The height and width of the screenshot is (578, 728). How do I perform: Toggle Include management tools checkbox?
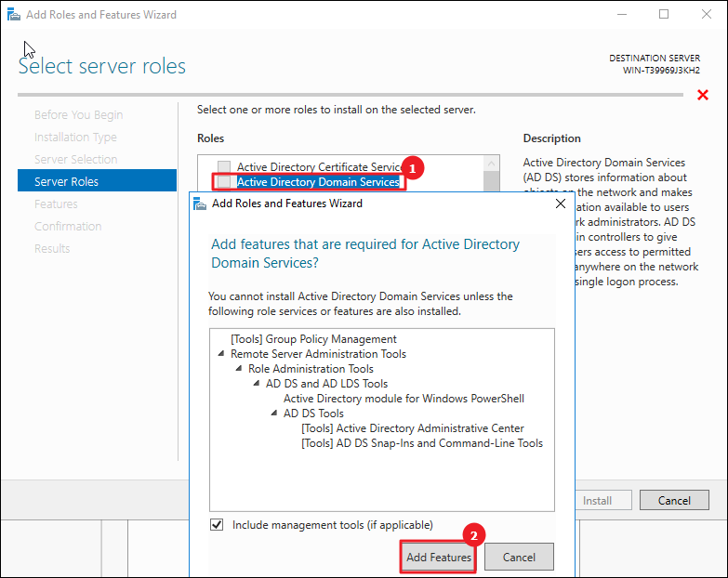pyautogui.click(x=217, y=525)
